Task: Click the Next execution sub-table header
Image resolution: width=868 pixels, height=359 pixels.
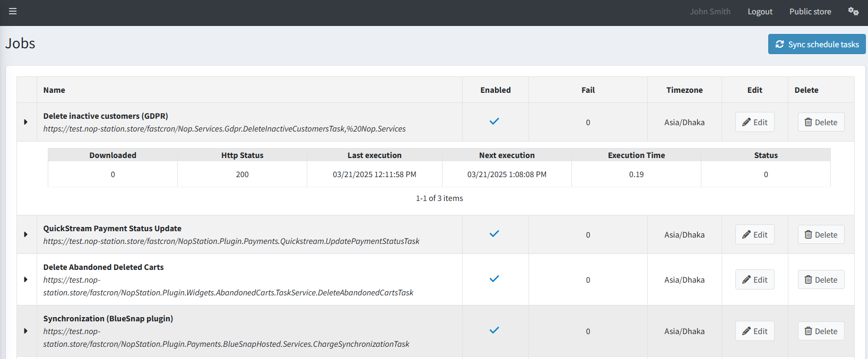Action: (507, 155)
